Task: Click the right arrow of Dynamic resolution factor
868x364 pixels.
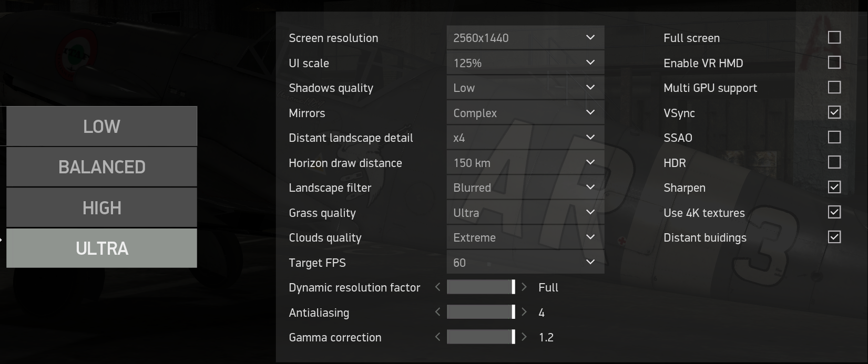Action: pos(524,287)
